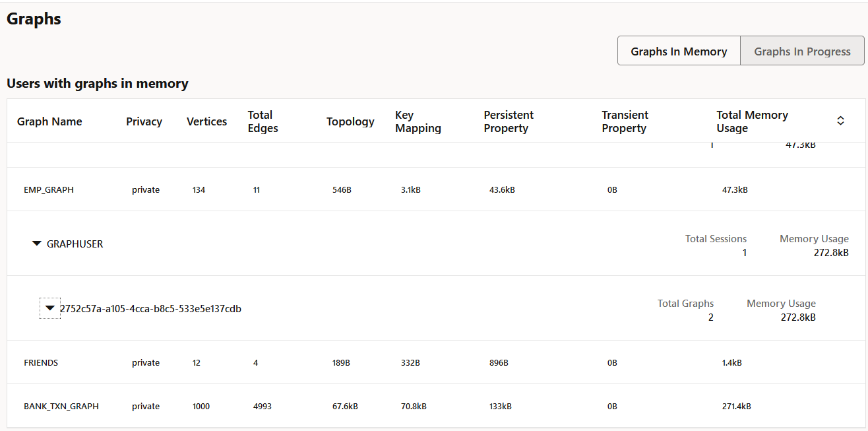Click the GRAPHUSER user name
The height and width of the screenshot is (431, 868).
click(75, 244)
